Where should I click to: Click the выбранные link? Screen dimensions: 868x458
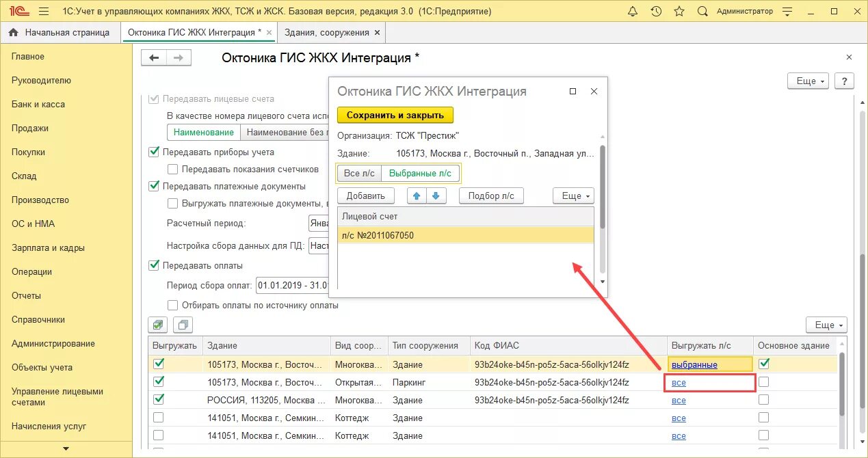694,364
